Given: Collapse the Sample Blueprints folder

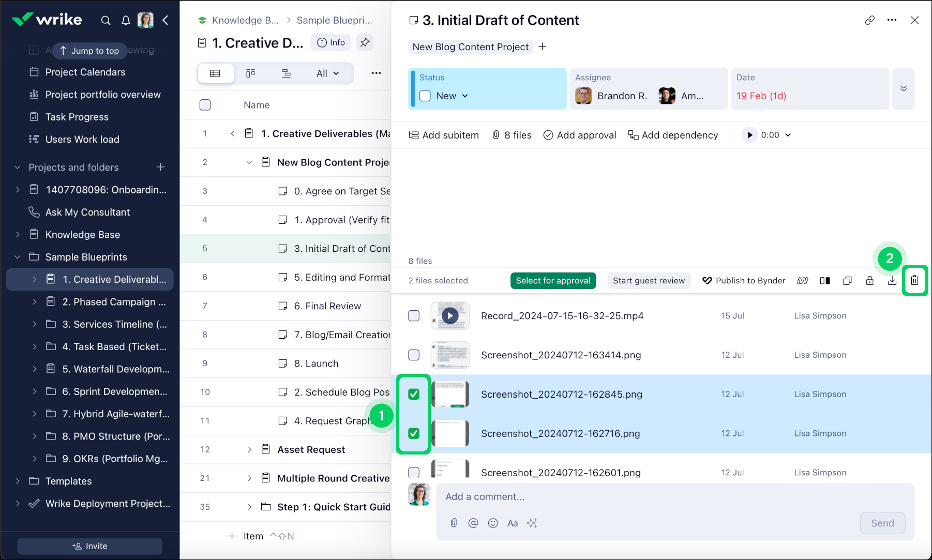Looking at the screenshot, I should coord(18,257).
